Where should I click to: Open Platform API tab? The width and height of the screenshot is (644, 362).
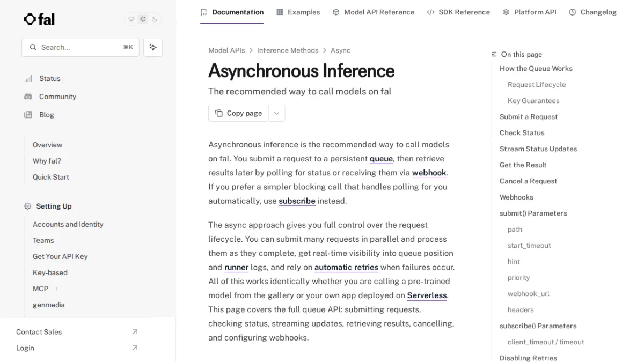pos(529,12)
